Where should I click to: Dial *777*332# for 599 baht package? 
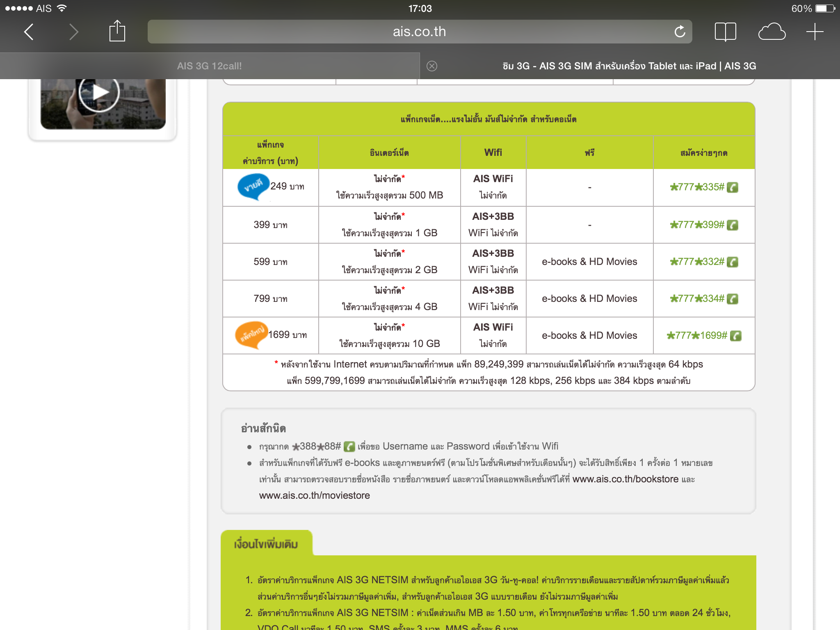pos(697,262)
